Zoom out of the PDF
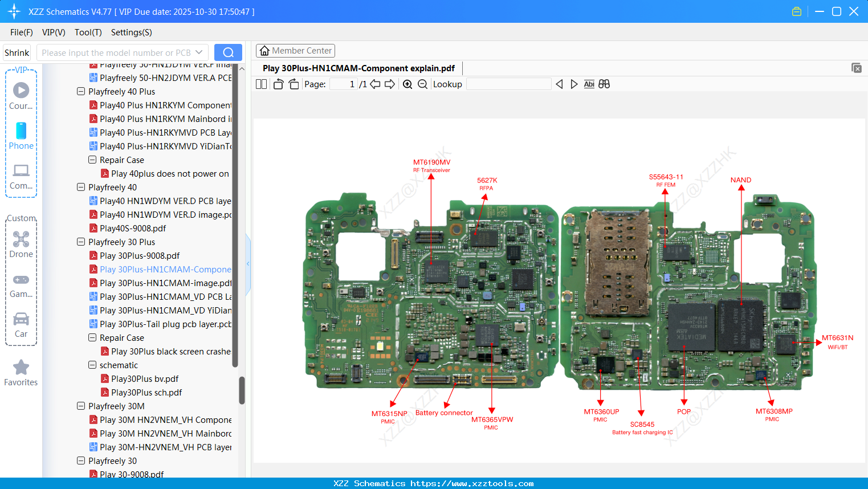The width and height of the screenshot is (868, 489). 422,84
